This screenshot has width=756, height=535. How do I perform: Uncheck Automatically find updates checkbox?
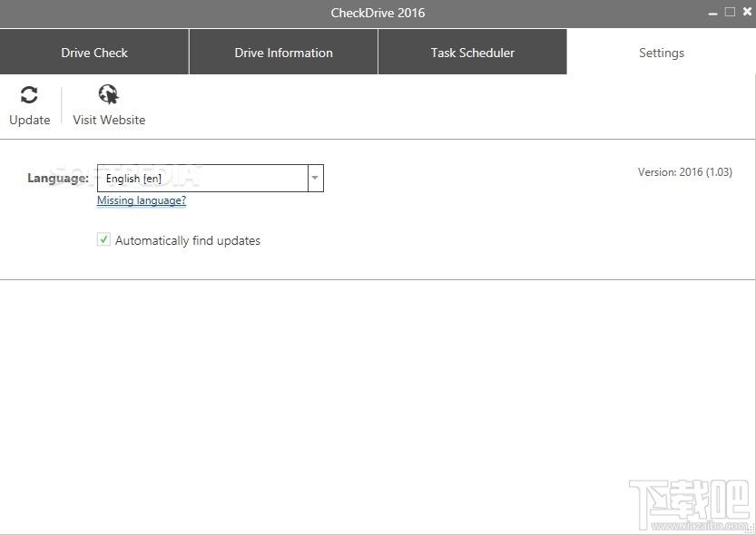click(x=103, y=239)
